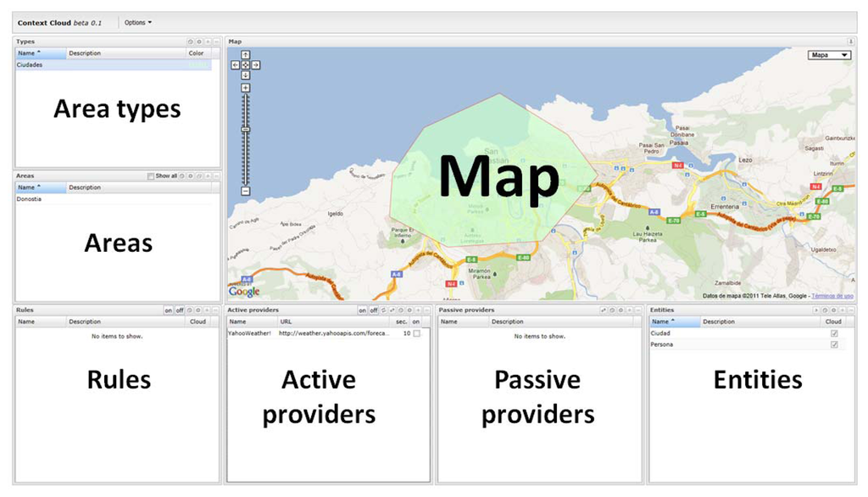868x497 pixels.
Task: Pan the map down with the arrow control
Action: [245, 75]
